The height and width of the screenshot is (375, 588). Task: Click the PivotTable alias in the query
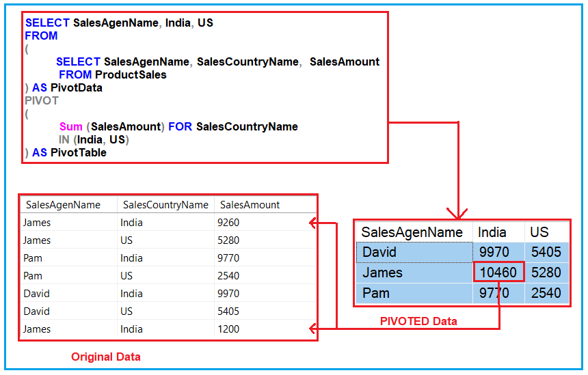pos(79,152)
